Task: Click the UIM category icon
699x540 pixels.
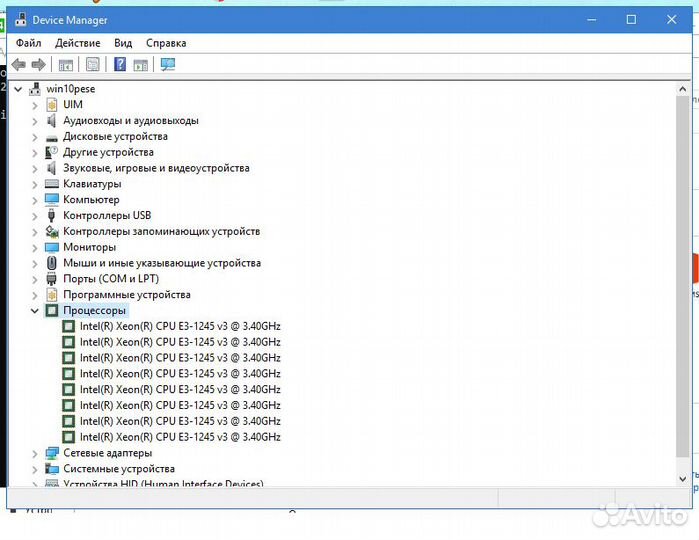Action: 52,105
